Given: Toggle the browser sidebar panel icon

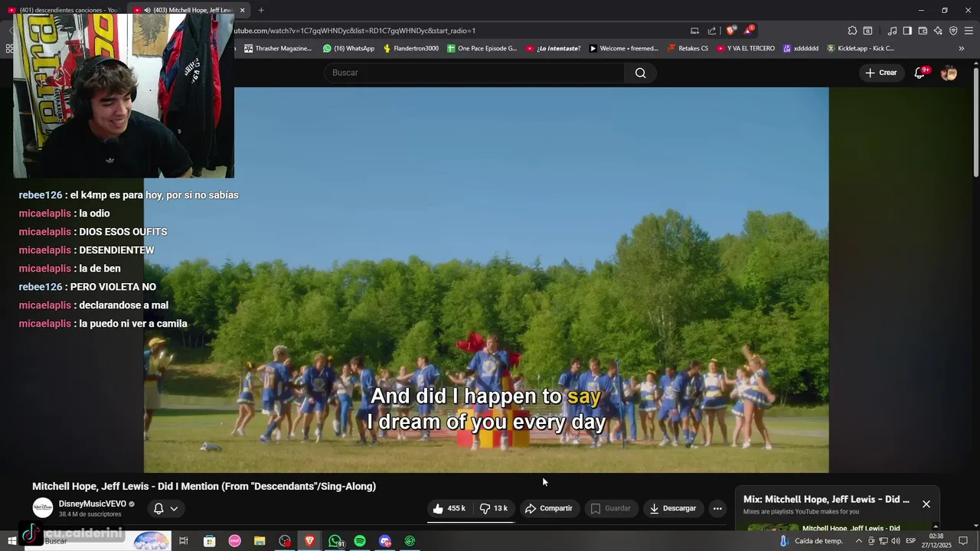Looking at the screenshot, I should (x=907, y=31).
